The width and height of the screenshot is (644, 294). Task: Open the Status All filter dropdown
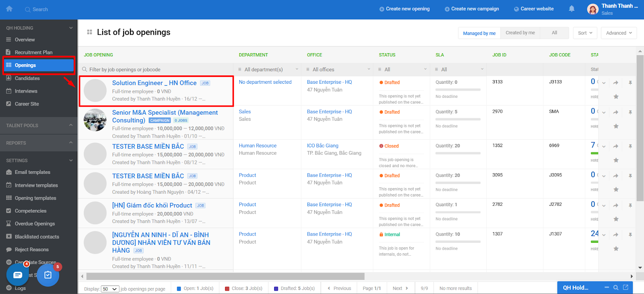(402, 70)
